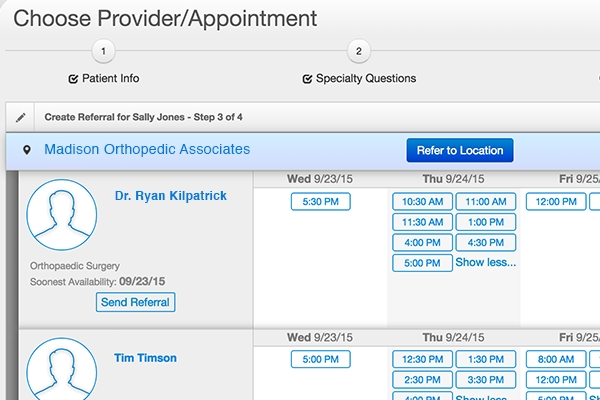This screenshot has width=600, height=400.
Task: Click the Specialty Questions check icon
Action: coord(307,79)
